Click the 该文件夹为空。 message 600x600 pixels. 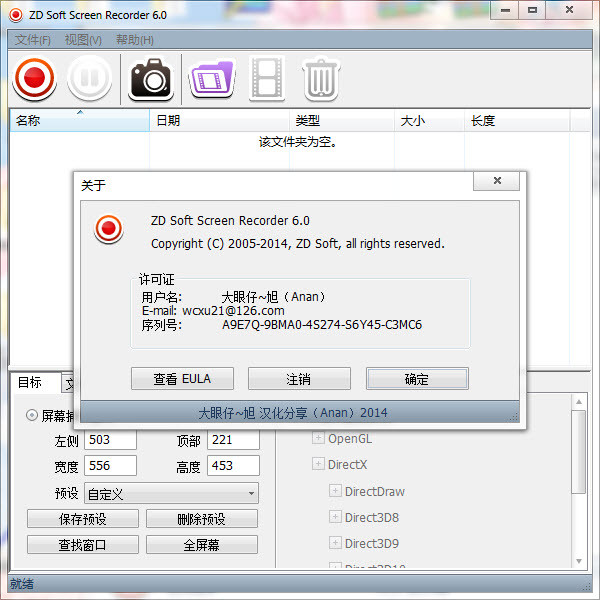(298, 142)
